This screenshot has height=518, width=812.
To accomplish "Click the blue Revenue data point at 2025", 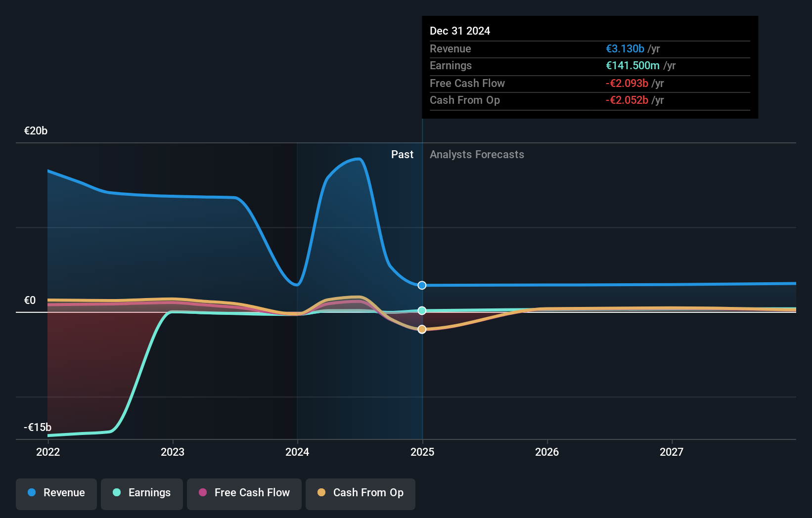I will [x=422, y=285].
